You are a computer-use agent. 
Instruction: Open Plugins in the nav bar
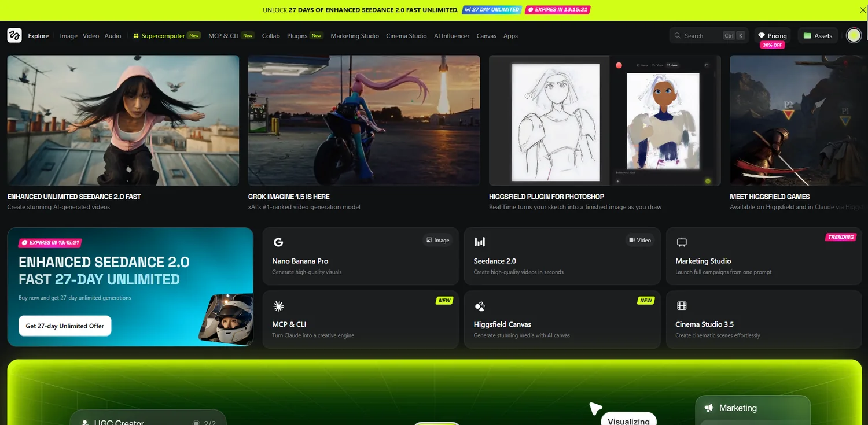click(x=297, y=36)
